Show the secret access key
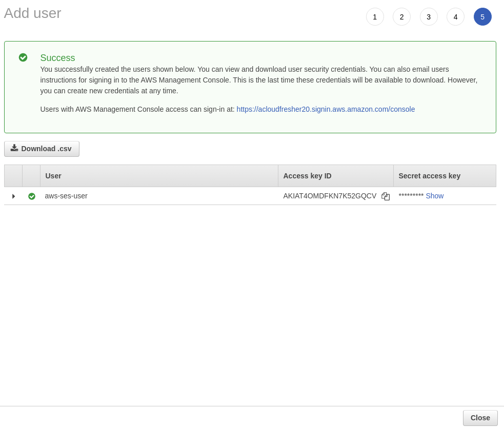Image resolution: width=504 pixels, height=427 pixels. coord(434,196)
